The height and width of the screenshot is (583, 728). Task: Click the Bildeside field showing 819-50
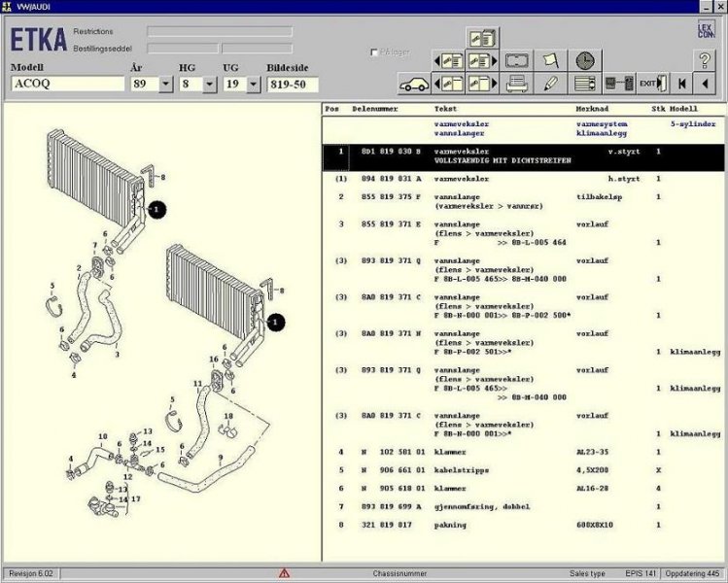tap(293, 85)
